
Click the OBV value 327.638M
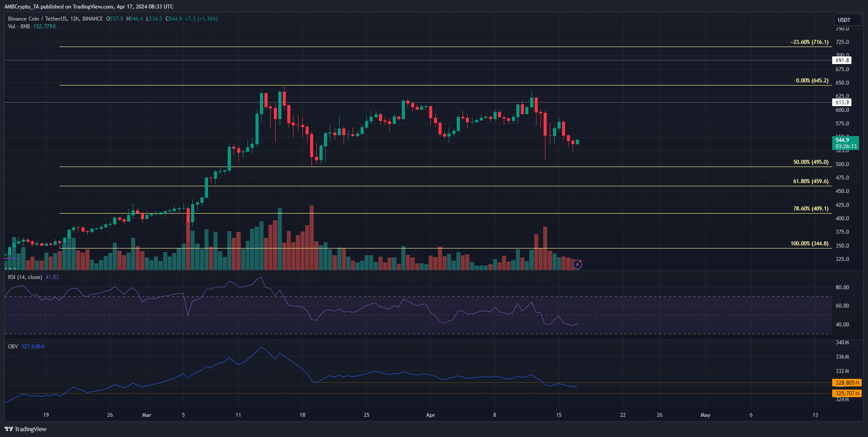coord(33,347)
